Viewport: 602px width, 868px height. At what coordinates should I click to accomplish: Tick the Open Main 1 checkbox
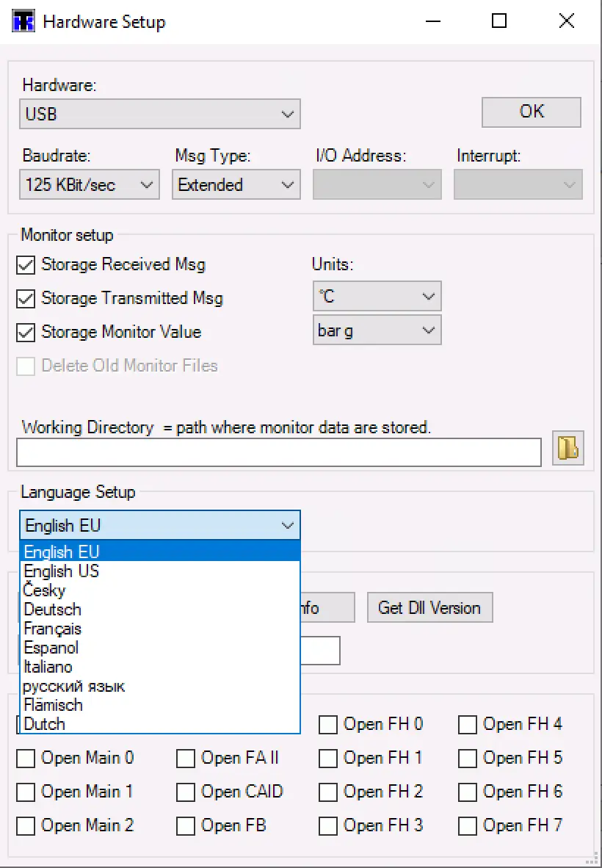[26, 792]
